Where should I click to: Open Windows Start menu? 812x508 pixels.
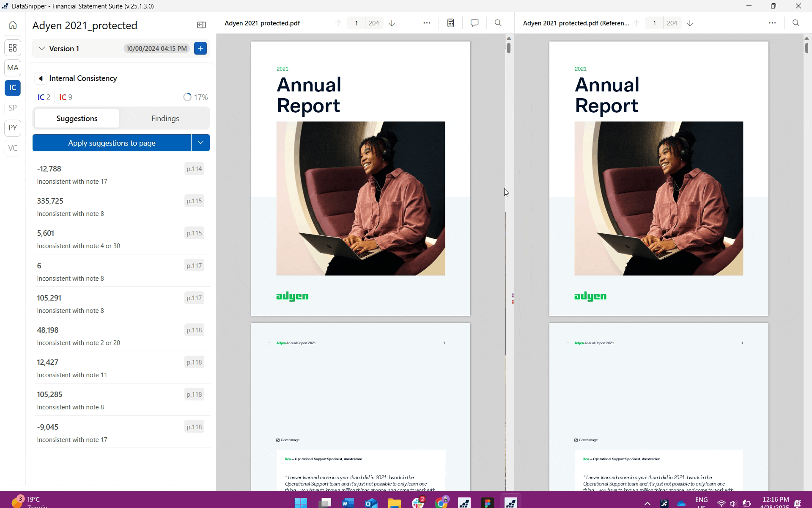click(x=301, y=502)
